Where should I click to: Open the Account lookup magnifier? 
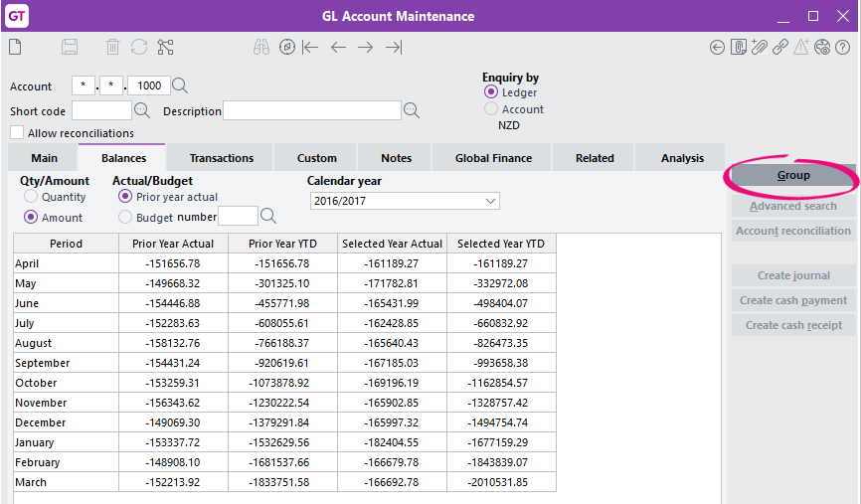tap(180, 86)
